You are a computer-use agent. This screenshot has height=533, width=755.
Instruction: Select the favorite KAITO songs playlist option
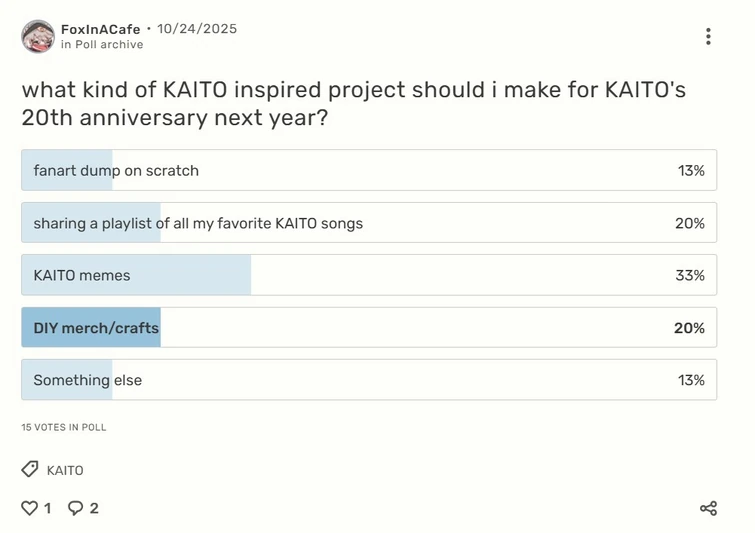[x=368, y=223]
